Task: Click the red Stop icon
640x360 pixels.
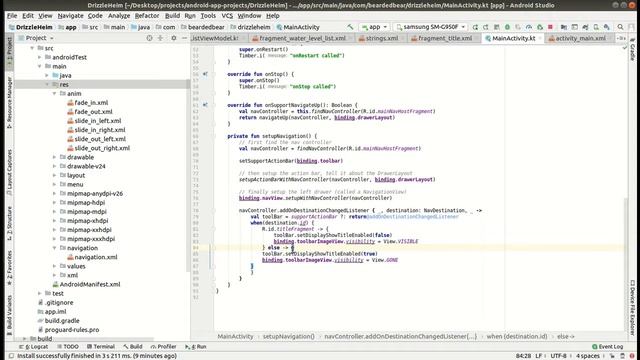Action: (550, 27)
